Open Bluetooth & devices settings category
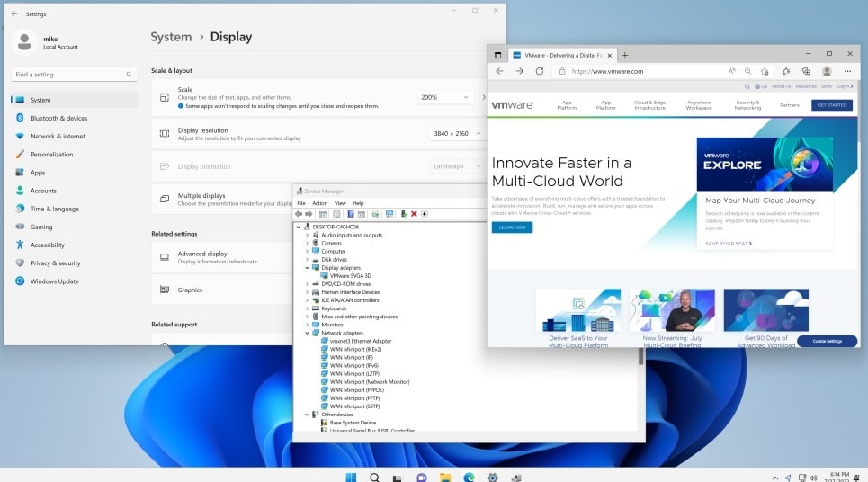The width and height of the screenshot is (868, 482). click(74, 118)
